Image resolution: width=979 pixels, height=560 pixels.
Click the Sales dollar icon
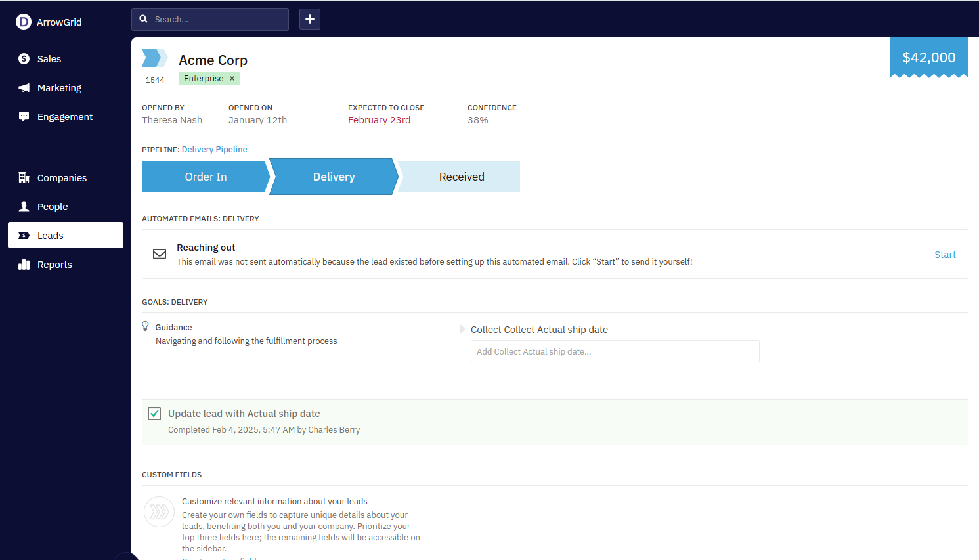[24, 58]
